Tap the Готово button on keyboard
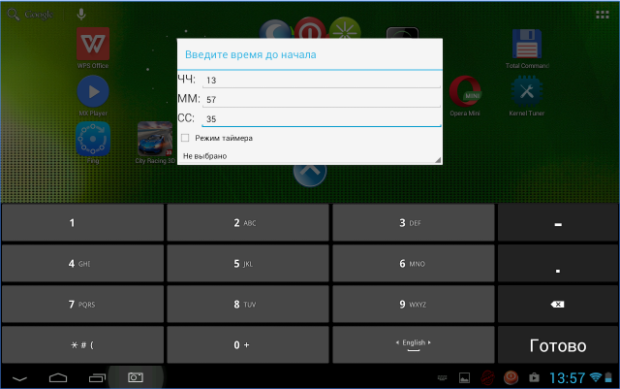 (558, 345)
